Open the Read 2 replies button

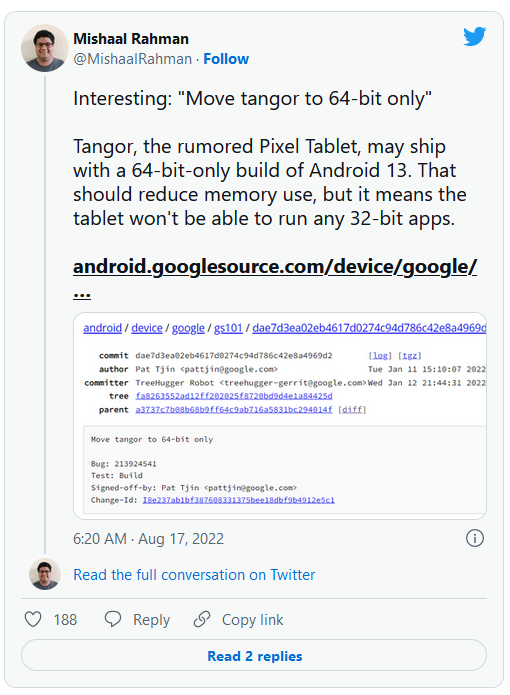tap(254, 656)
